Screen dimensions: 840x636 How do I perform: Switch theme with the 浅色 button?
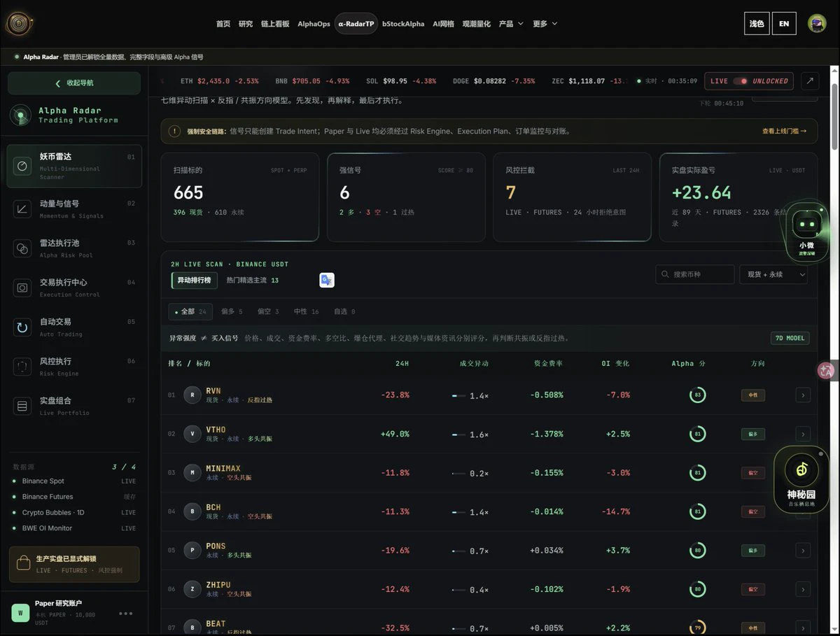pos(757,24)
